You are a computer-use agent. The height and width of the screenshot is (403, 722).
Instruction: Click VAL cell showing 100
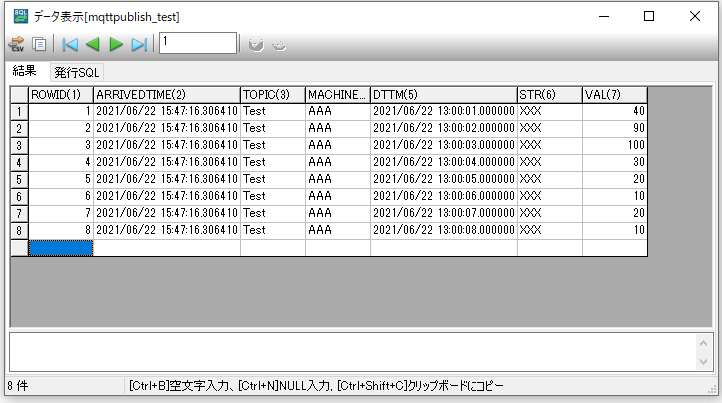(615, 146)
